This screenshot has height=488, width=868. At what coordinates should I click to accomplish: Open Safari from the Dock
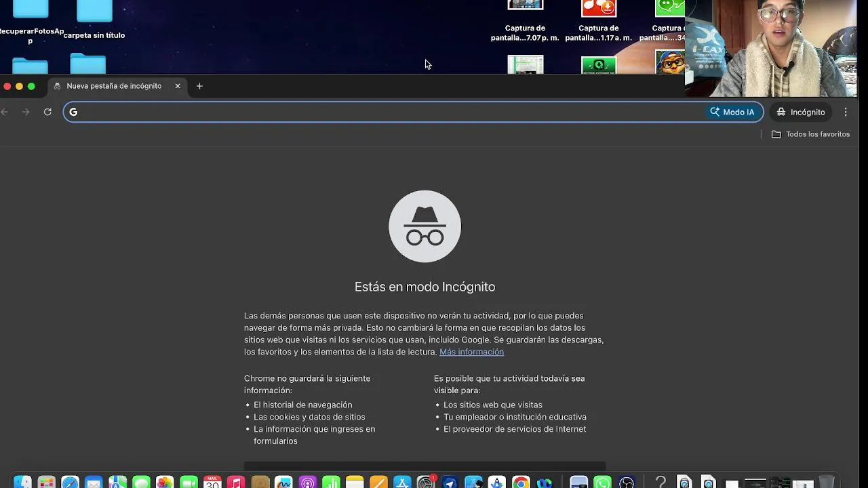pos(70,483)
